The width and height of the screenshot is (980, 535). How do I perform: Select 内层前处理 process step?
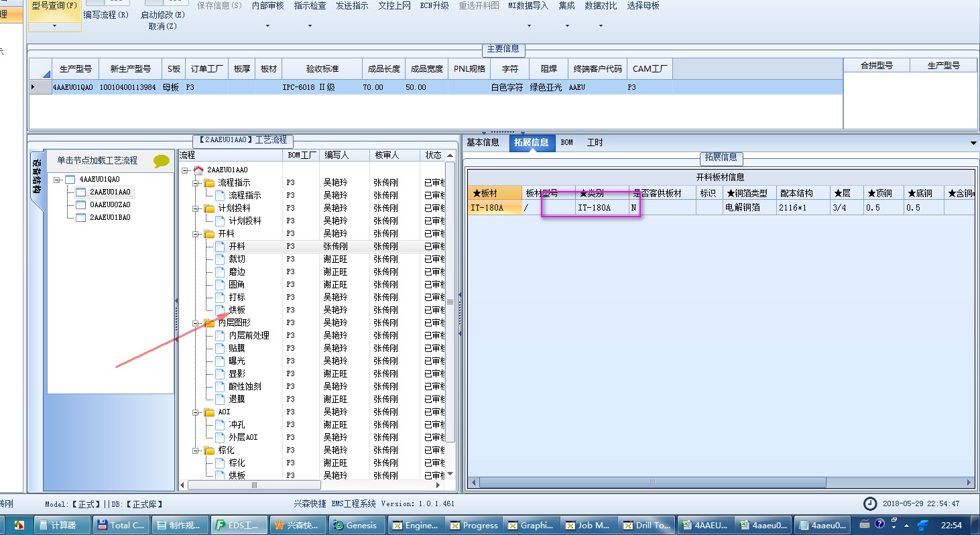249,336
